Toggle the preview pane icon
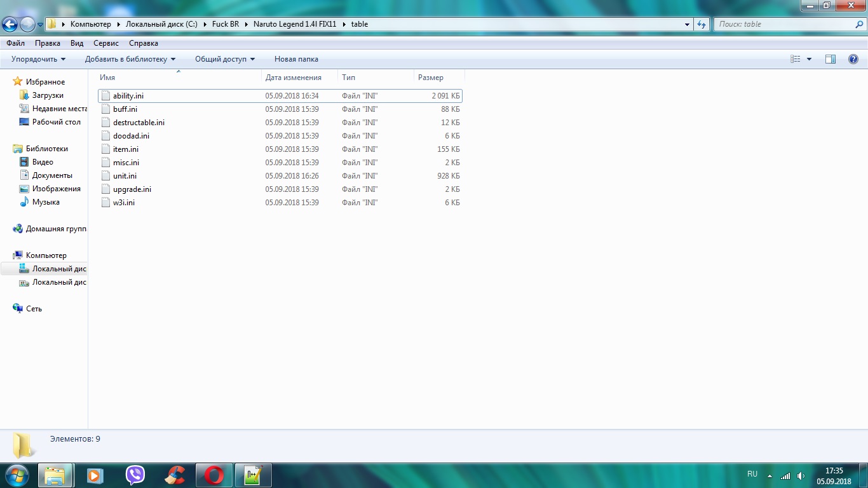868x488 pixels. click(831, 59)
